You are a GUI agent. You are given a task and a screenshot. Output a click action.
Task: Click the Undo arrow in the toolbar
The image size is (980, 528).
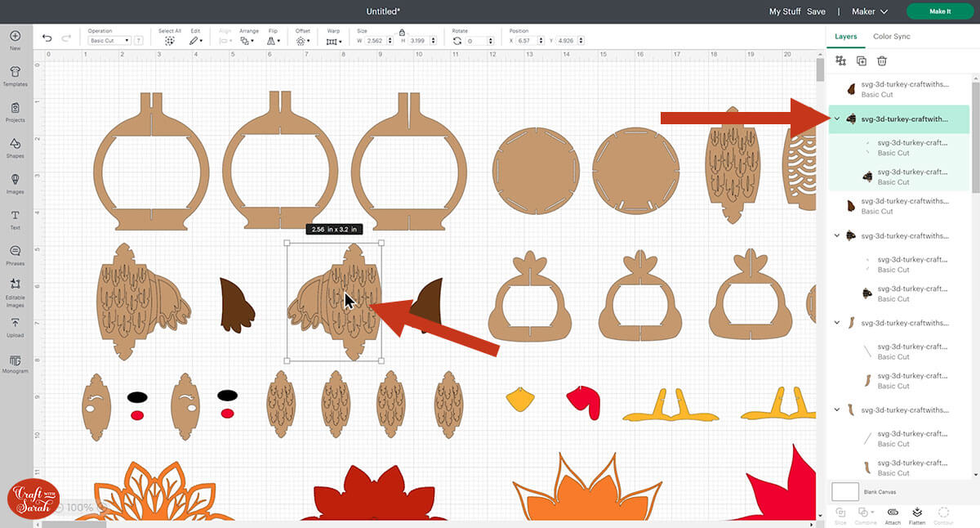[x=47, y=38]
